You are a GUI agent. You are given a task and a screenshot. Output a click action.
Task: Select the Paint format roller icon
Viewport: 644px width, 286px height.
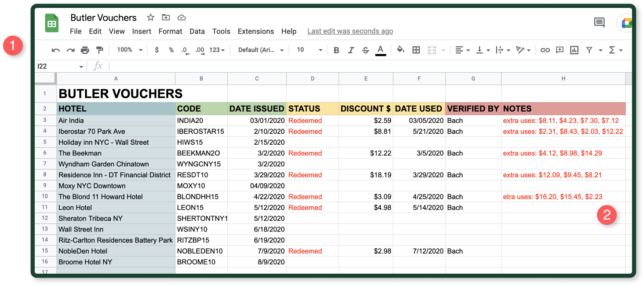tap(99, 50)
